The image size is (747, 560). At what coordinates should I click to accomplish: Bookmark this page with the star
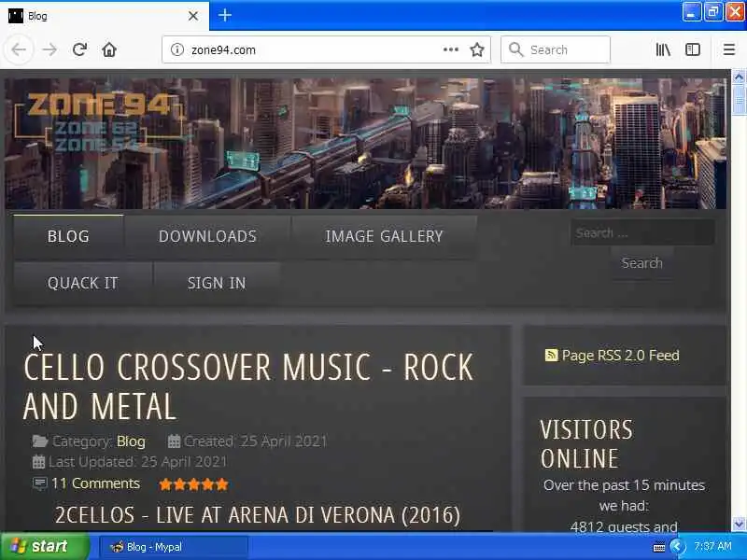[477, 49]
